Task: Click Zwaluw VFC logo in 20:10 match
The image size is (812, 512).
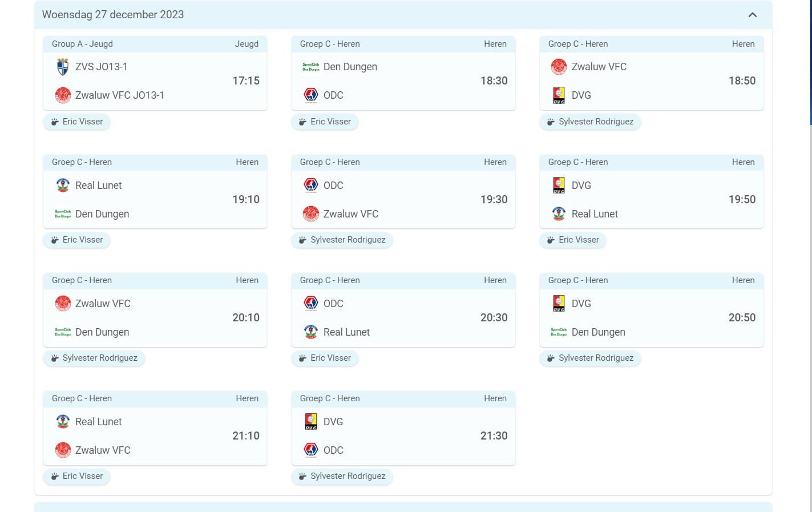Action: point(63,304)
